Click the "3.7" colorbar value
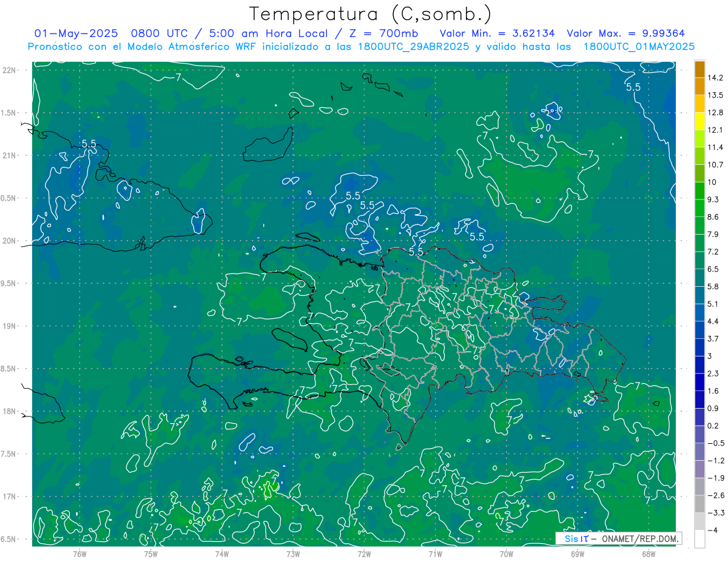 pyautogui.click(x=713, y=338)
